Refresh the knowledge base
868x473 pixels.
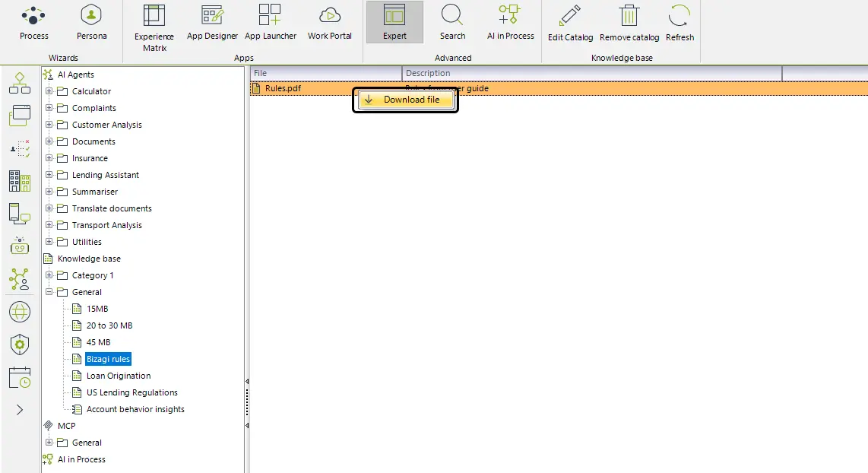(x=680, y=24)
